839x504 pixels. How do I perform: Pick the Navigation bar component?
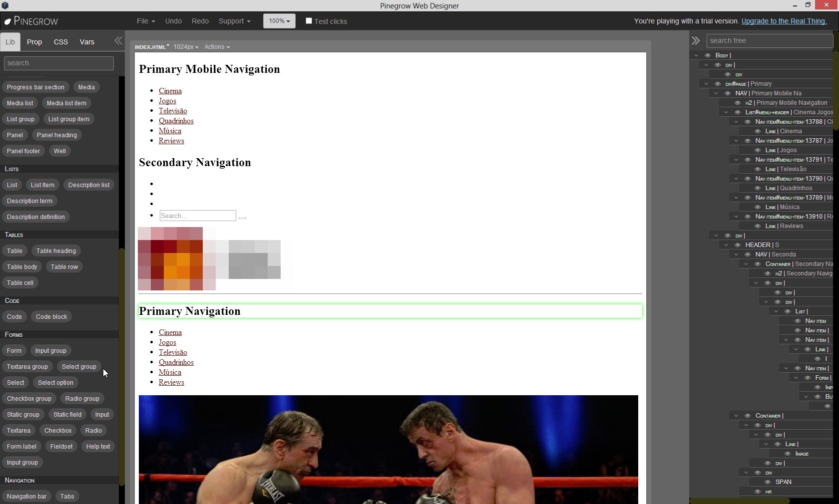[x=26, y=497]
